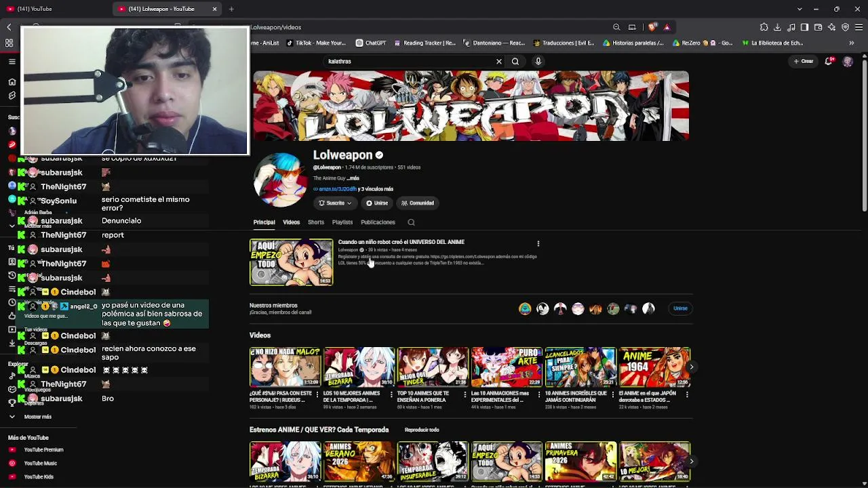Select the Principal channel tab

click(x=264, y=222)
